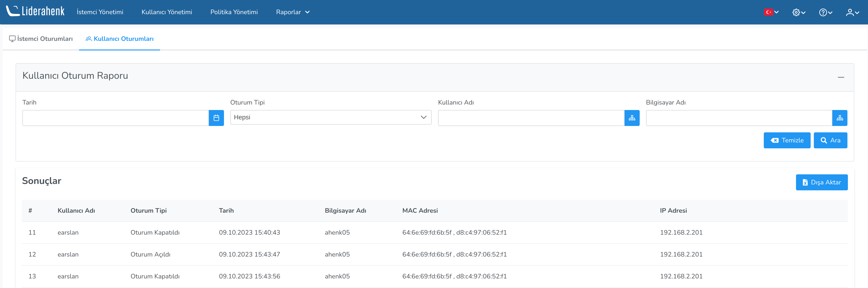Go to Kullanıcı Yönetimi page
Image resolution: width=868 pixels, height=288 pixels.
[x=166, y=12]
